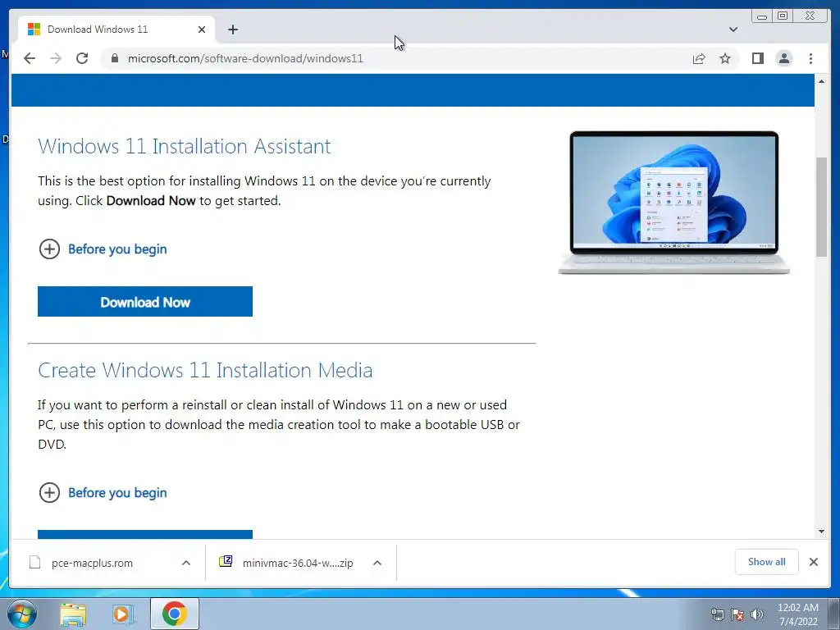
Task: Click Show all downloads
Action: pyautogui.click(x=767, y=562)
